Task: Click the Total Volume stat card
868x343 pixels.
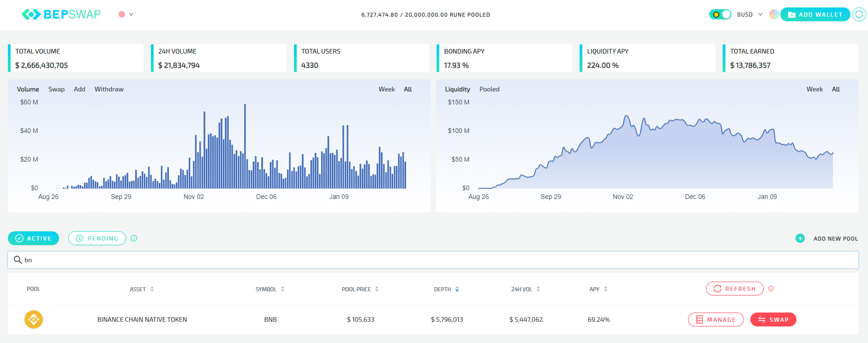Action: [76, 58]
